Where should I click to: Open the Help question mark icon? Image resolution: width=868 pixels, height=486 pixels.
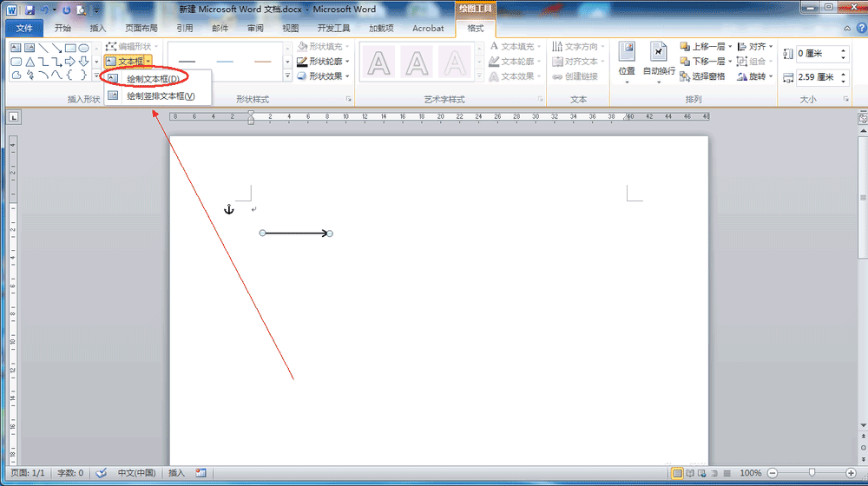coord(861,28)
